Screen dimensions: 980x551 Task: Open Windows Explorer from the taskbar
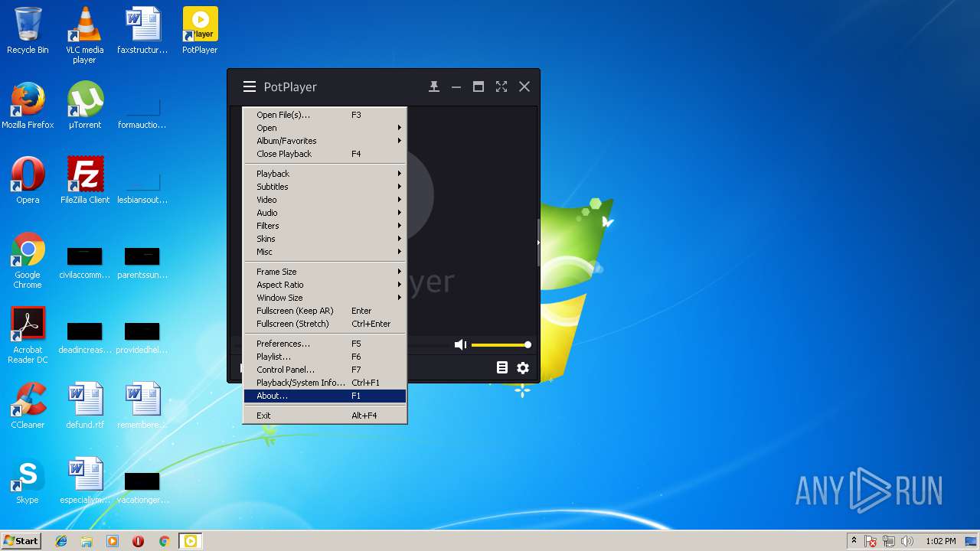(x=87, y=541)
